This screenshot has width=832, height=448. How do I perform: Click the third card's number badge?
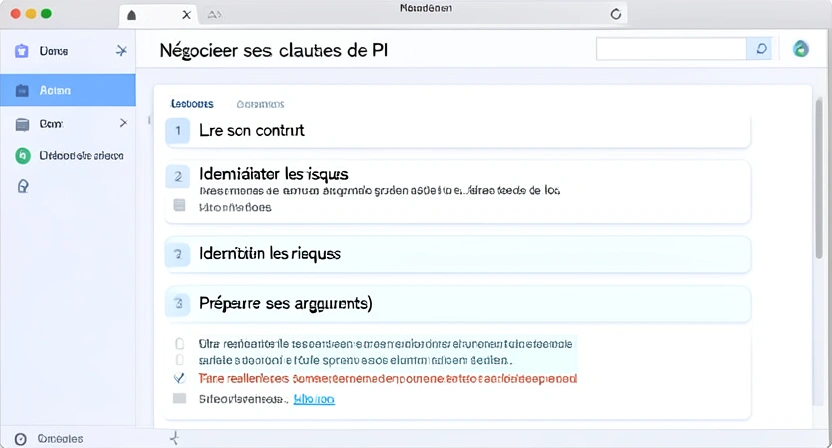click(178, 254)
